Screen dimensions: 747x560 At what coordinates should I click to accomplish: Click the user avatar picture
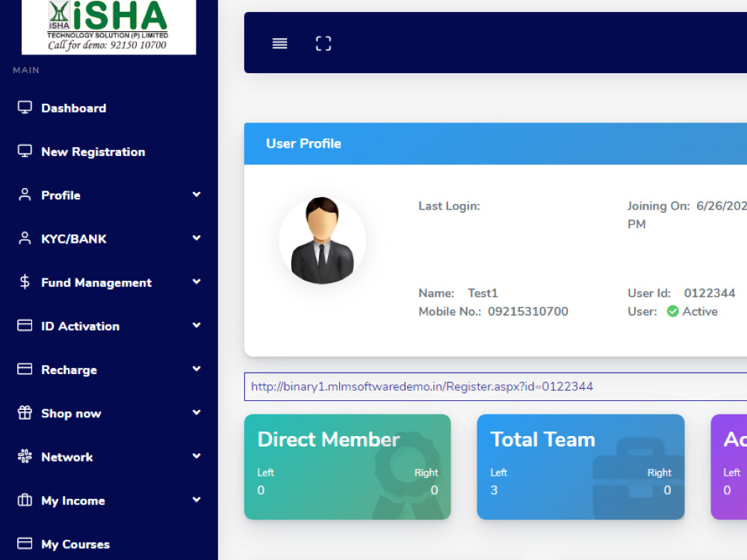(x=323, y=240)
